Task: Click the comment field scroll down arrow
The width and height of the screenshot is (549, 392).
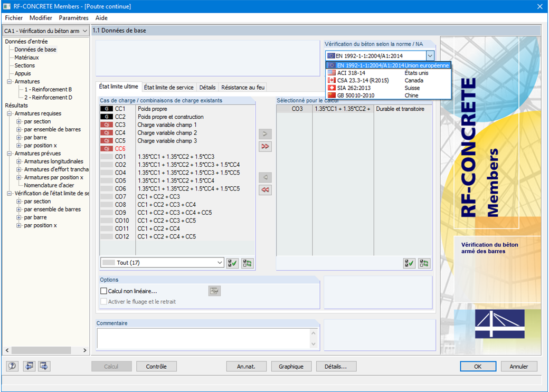Action: point(314,344)
